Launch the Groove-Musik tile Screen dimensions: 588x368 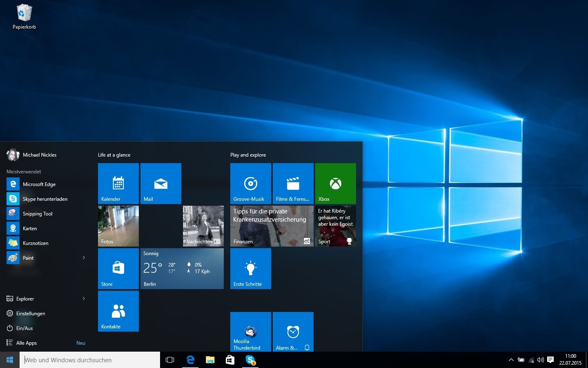[251, 183]
